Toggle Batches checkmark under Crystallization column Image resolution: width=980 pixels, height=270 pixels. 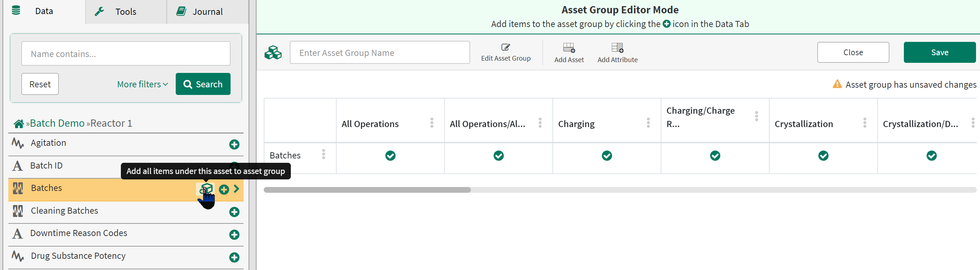pos(823,156)
